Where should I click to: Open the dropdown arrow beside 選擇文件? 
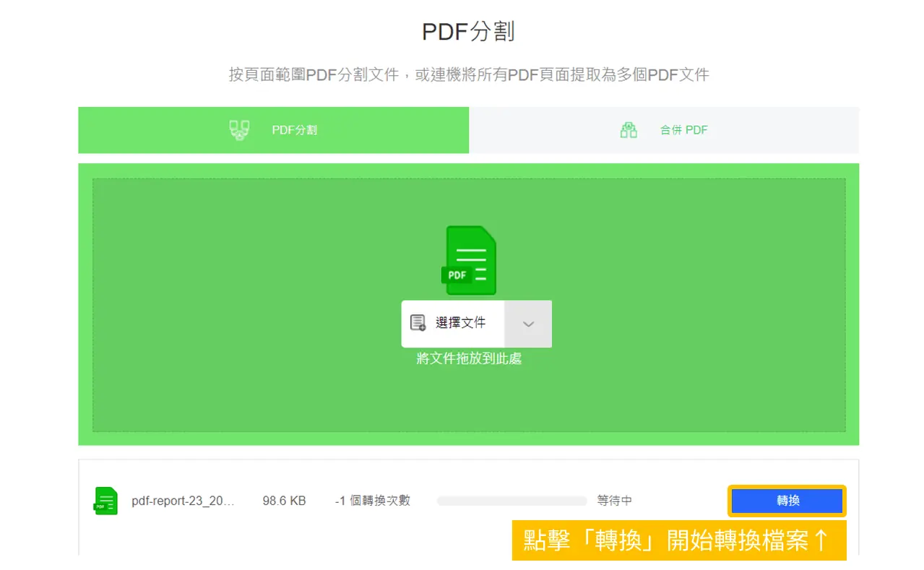pos(528,324)
